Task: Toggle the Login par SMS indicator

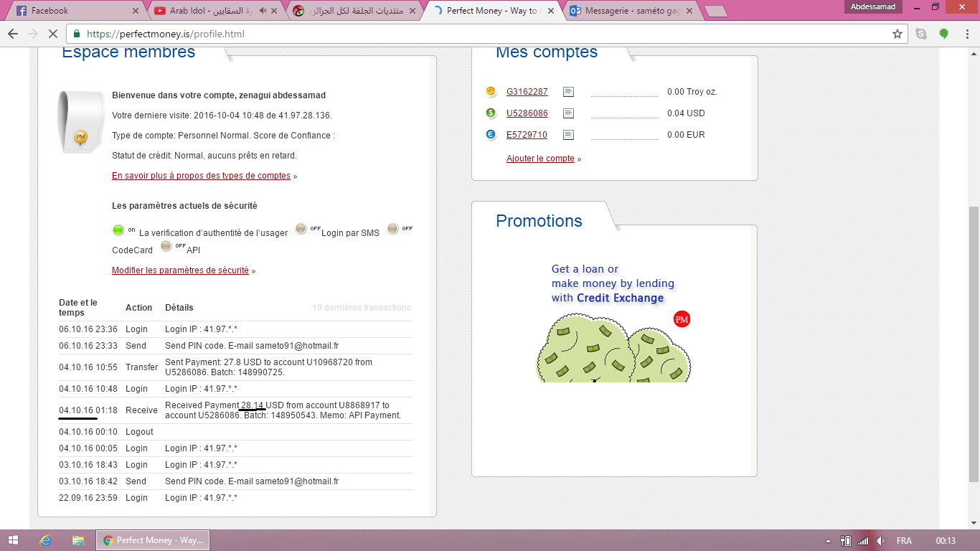Action: [x=301, y=229]
